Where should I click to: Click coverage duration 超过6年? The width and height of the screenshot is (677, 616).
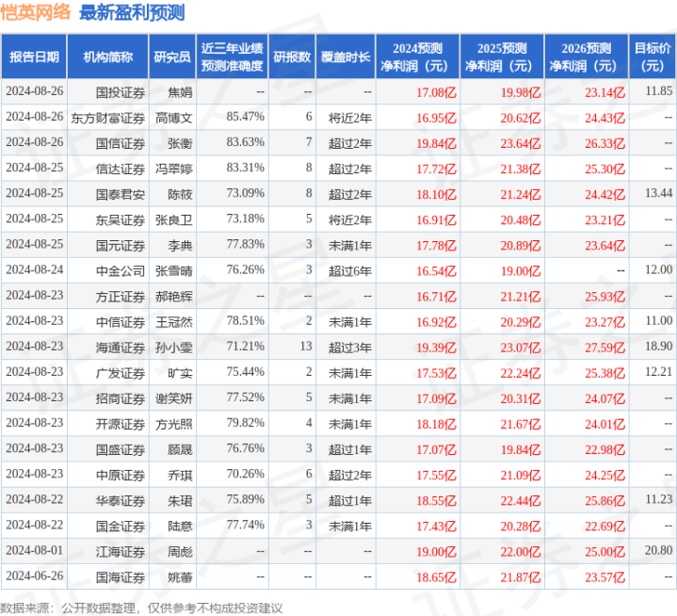[x=350, y=271]
